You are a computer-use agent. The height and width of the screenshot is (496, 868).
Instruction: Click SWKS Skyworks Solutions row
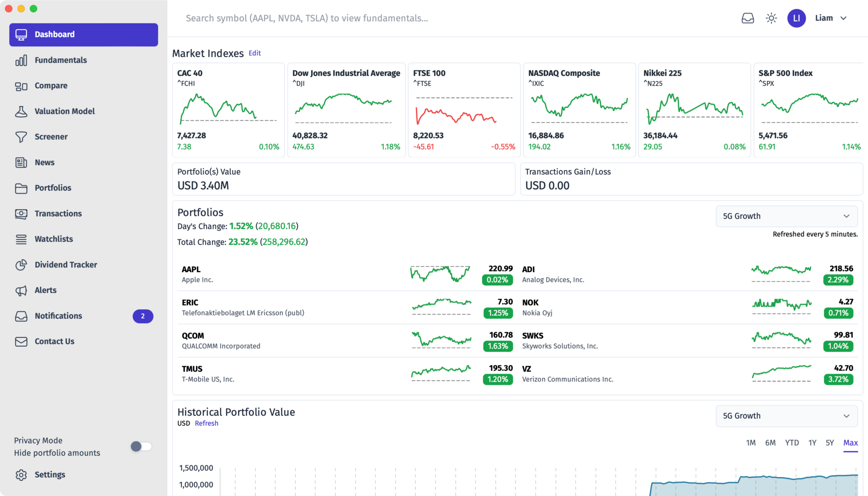point(688,341)
